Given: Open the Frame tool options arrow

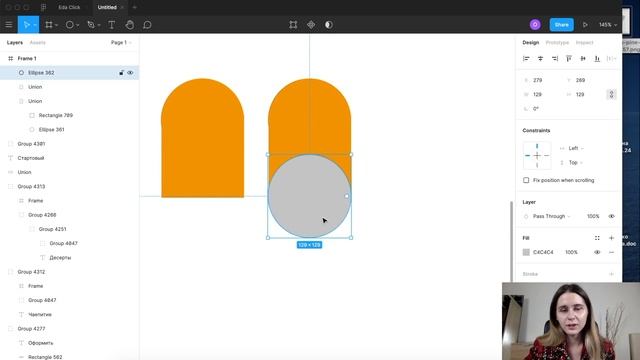Looking at the screenshot, I should pos(56,25).
